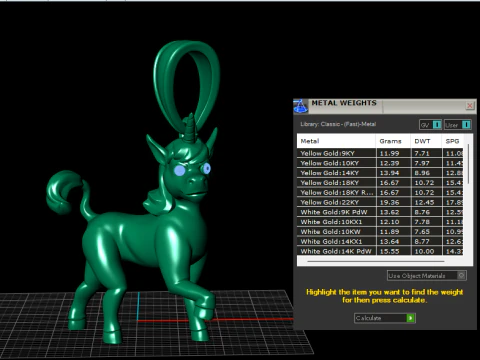The width and height of the screenshot is (480, 360).
Task: Click the 7.97 DWT value
Action: (x=422, y=163)
